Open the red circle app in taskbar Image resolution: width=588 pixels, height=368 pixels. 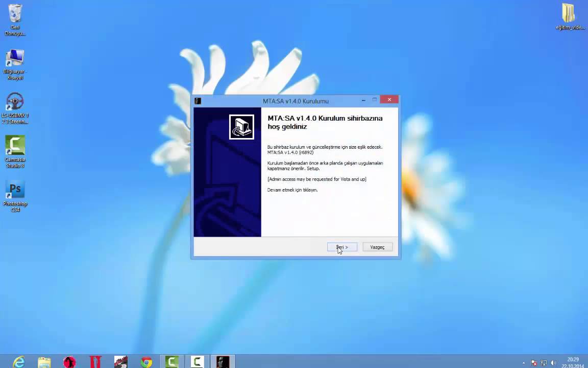pyautogui.click(x=69, y=362)
